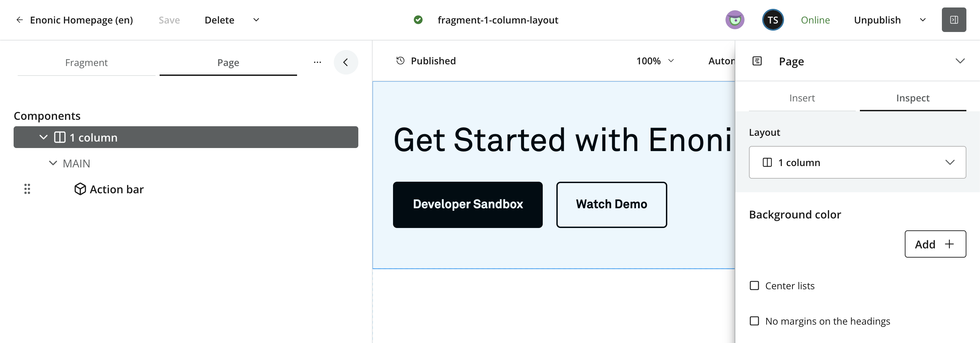
Task: Click the layout icon beside 1 column tree row
Action: click(x=60, y=137)
